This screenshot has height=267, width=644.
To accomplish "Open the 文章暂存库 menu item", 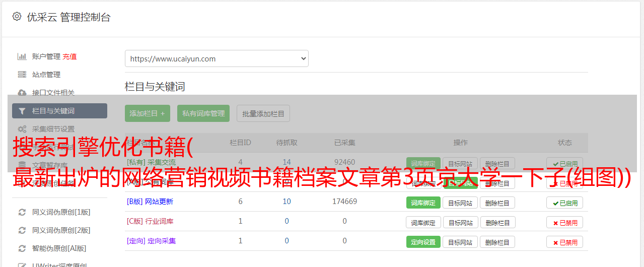I will point(50,165).
